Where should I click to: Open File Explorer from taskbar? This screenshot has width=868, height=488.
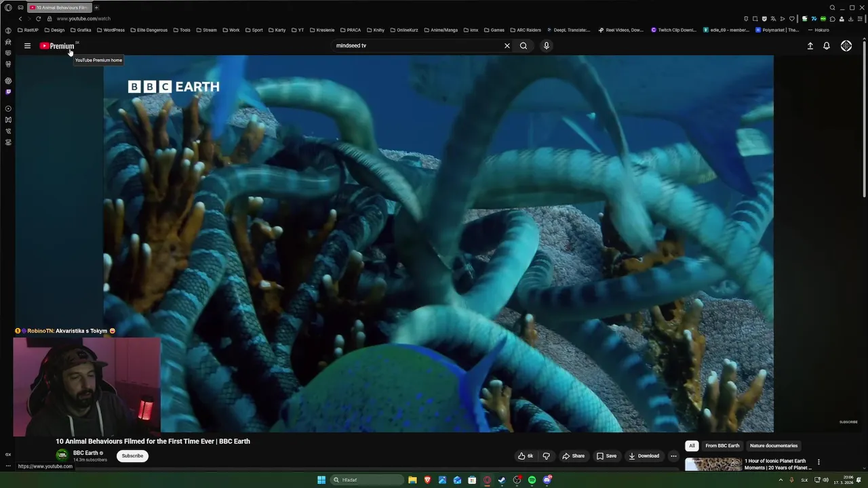(412, 480)
